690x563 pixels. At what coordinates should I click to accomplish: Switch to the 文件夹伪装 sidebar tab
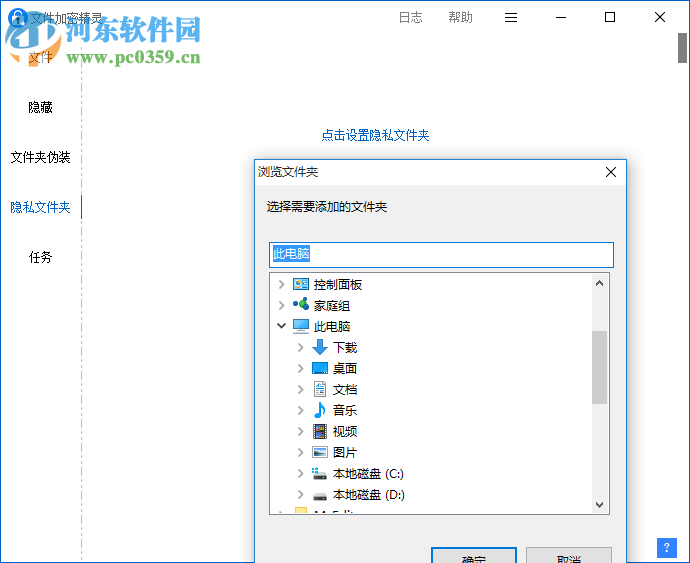pos(40,157)
